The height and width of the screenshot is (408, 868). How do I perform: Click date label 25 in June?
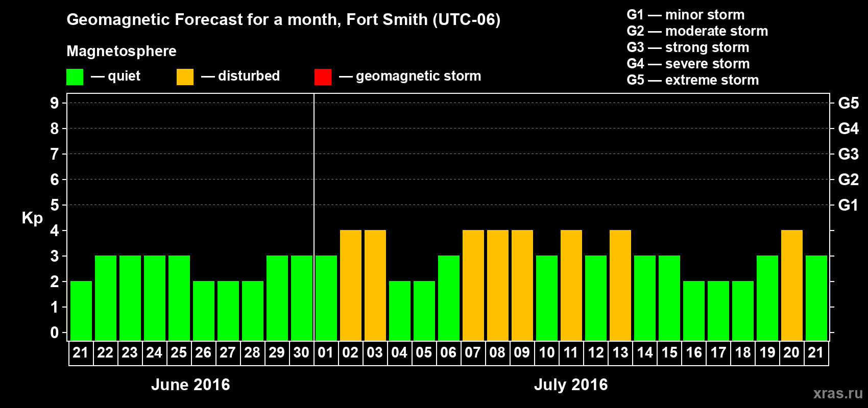(x=179, y=352)
